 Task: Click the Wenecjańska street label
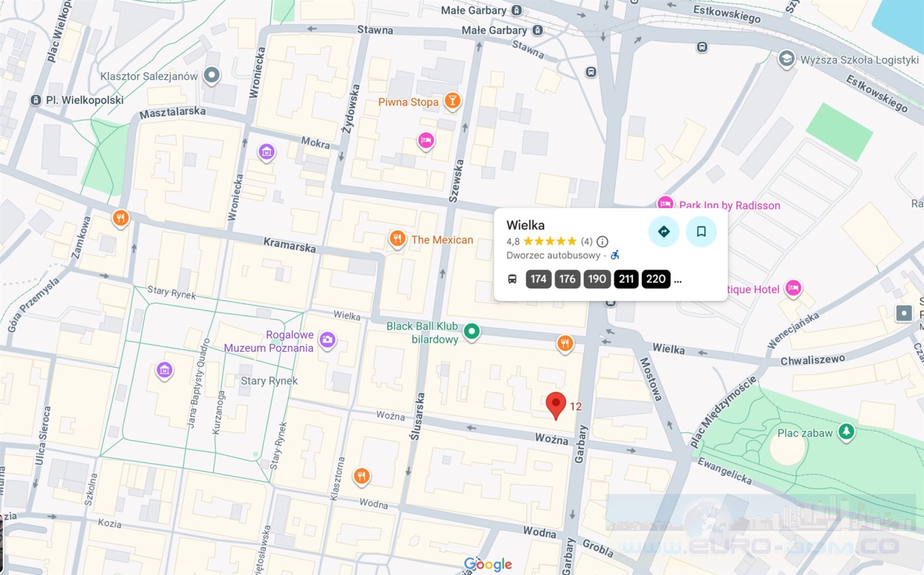point(793,329)
